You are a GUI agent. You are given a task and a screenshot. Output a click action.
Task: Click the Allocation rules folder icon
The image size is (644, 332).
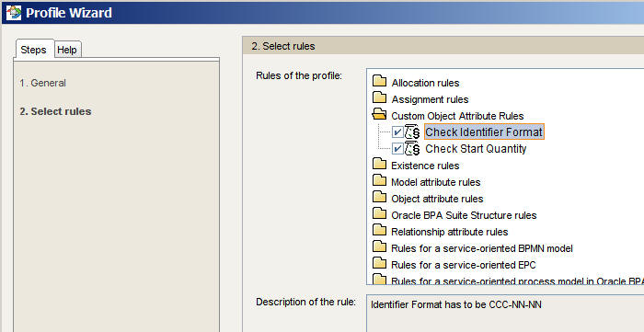click(x=379, y=81)
